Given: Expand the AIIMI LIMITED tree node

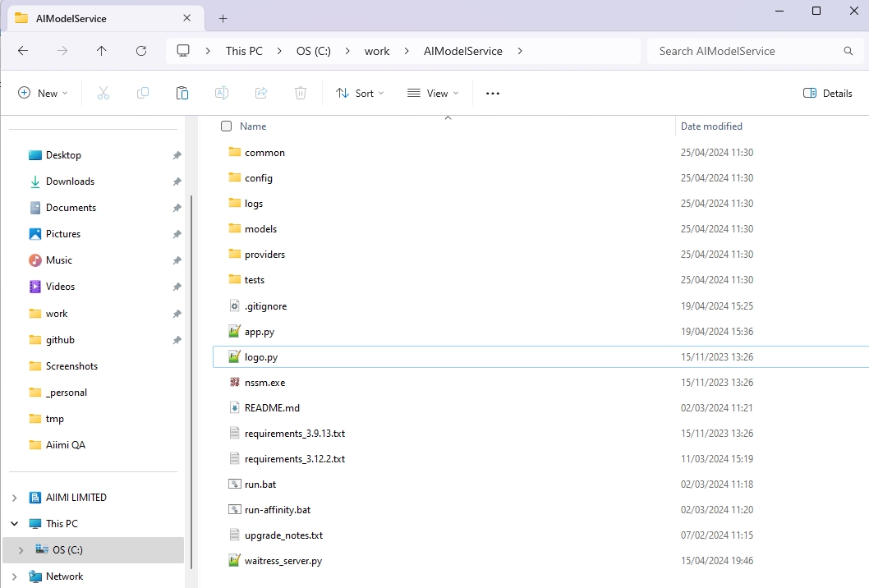Looking at the screenshot, I should point(15,498).
